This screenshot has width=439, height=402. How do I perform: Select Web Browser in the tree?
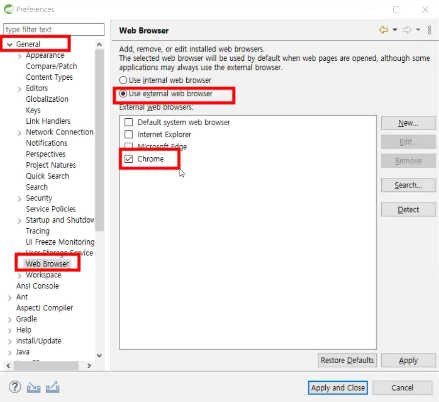pyautogui.click(x=47, y=264)
